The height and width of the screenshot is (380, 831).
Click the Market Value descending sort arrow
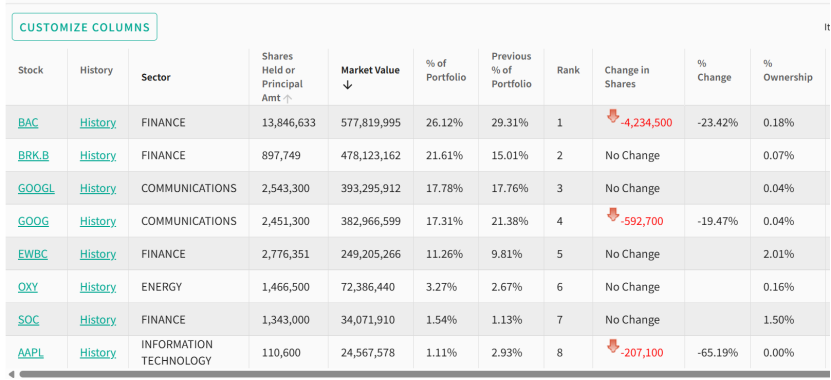click(347, 85)
